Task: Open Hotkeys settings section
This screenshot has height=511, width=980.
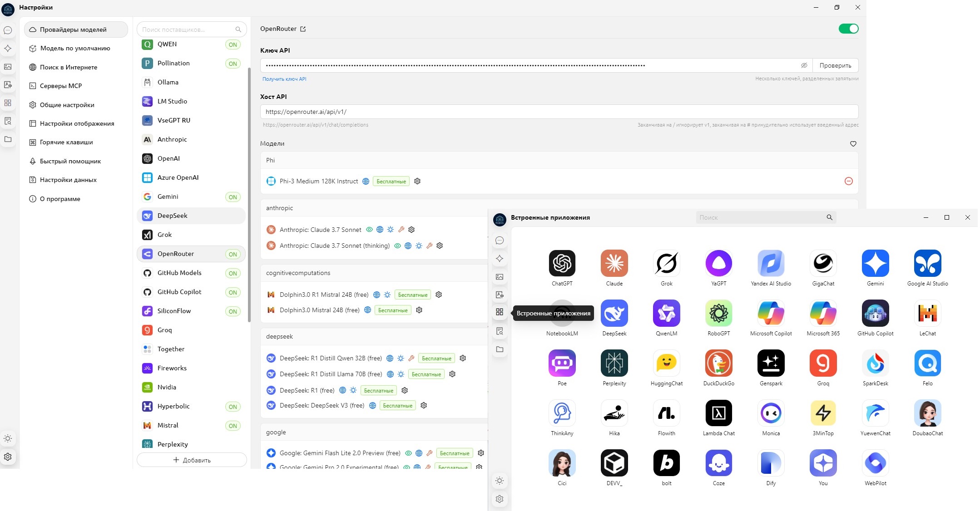Action: [x=76, y=142]
